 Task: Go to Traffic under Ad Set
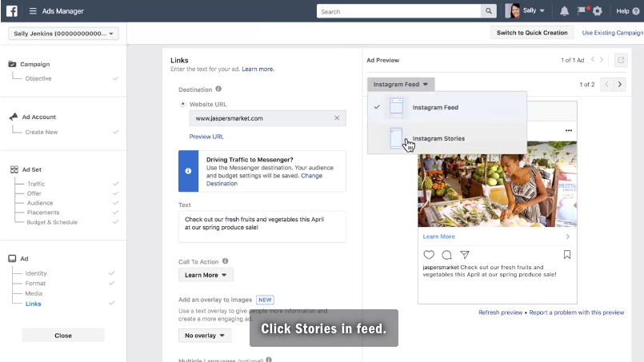[36, 184]
